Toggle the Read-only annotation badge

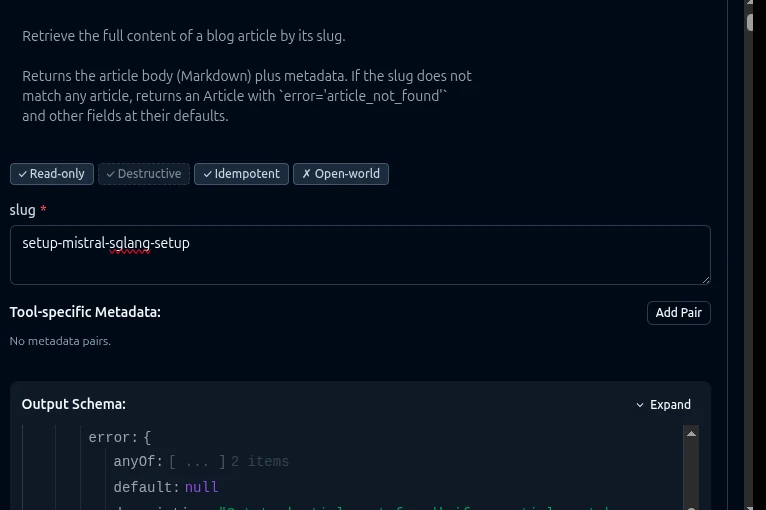(52, 174)
